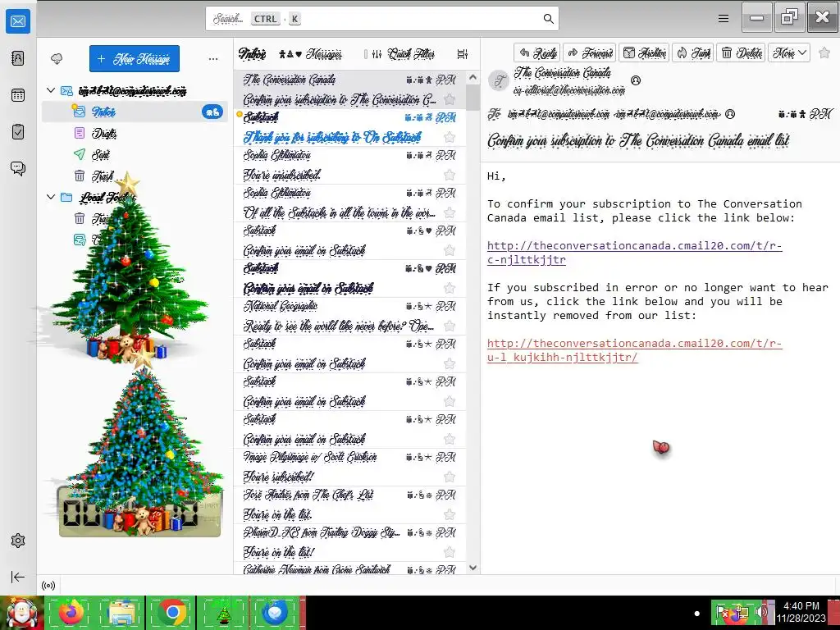The height and width of the screenshot is (630, 840).
Task: Star the open message in header
Action: point(825,52)
